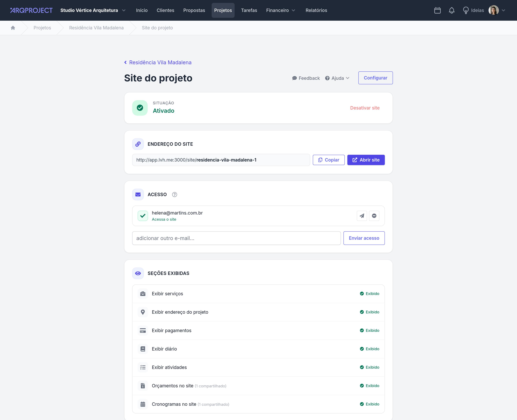This screenshot has height=420, width=517.
Task: Go to home breadcrumb icon
Action: click(x=13, y=28)
